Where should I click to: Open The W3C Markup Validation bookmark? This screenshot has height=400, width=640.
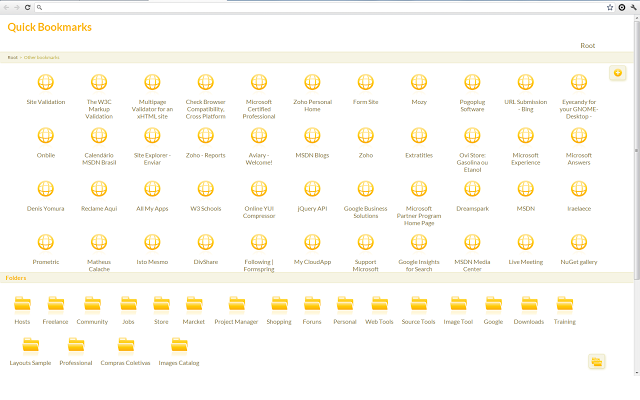[99, 96]
